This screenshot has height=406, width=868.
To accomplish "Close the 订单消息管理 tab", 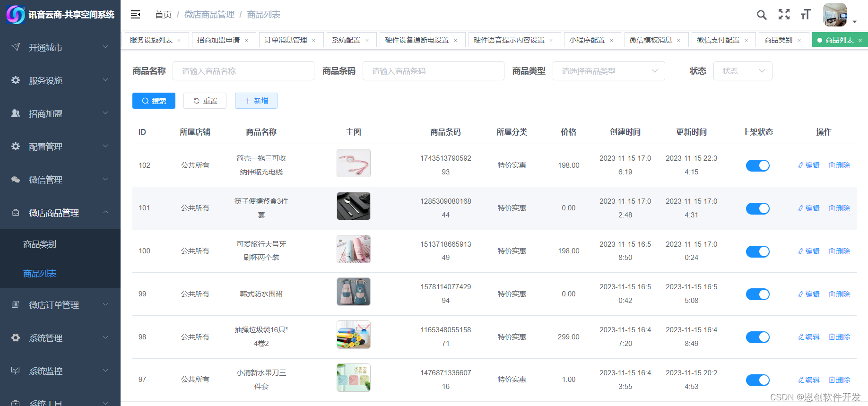I will pyautogui.click(x=313, y=41).
